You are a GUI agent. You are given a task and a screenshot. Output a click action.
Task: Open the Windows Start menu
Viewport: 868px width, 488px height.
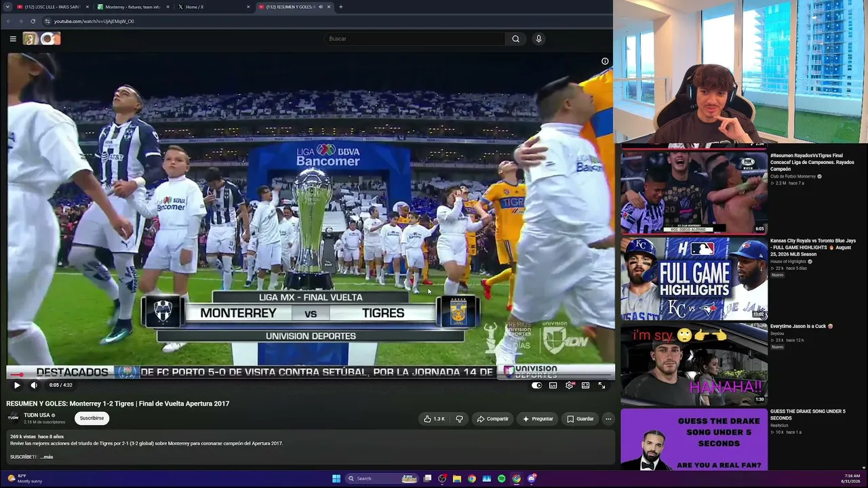pyautogui.click(x=336, y=479)
